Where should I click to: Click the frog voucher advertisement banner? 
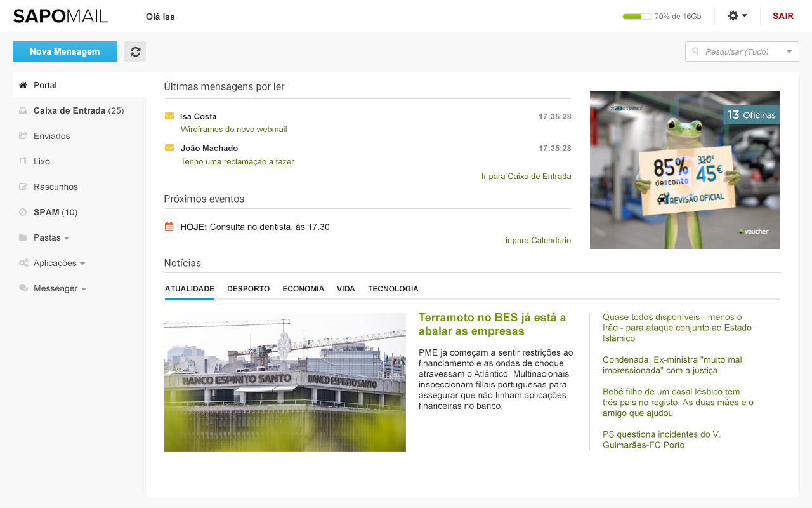(685, 170)
